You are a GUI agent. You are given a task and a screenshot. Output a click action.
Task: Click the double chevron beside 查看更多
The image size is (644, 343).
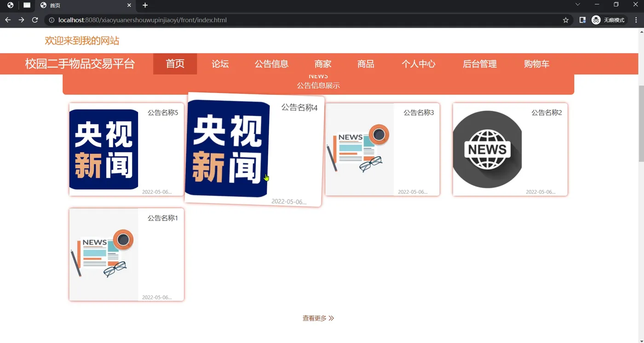pos(331,318)
